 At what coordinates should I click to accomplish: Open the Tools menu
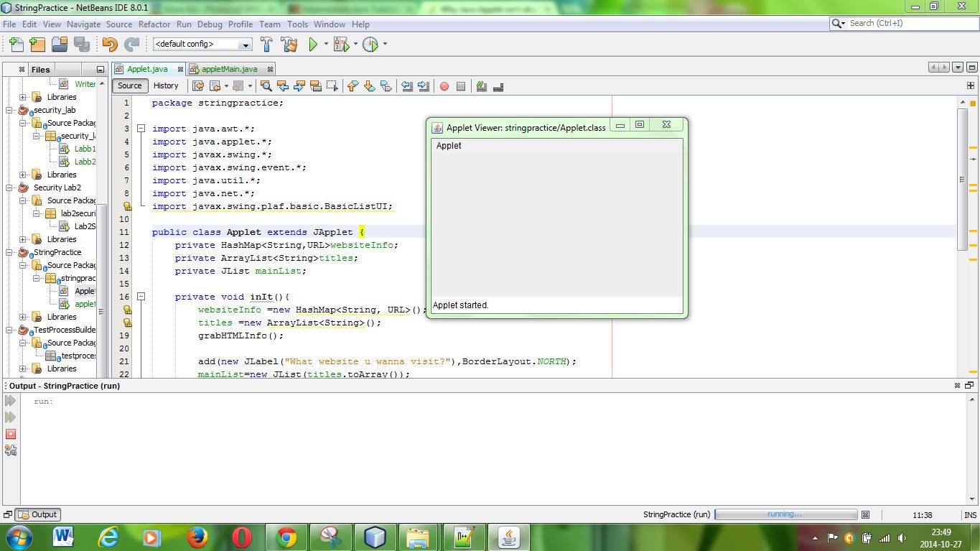(297, 24)
